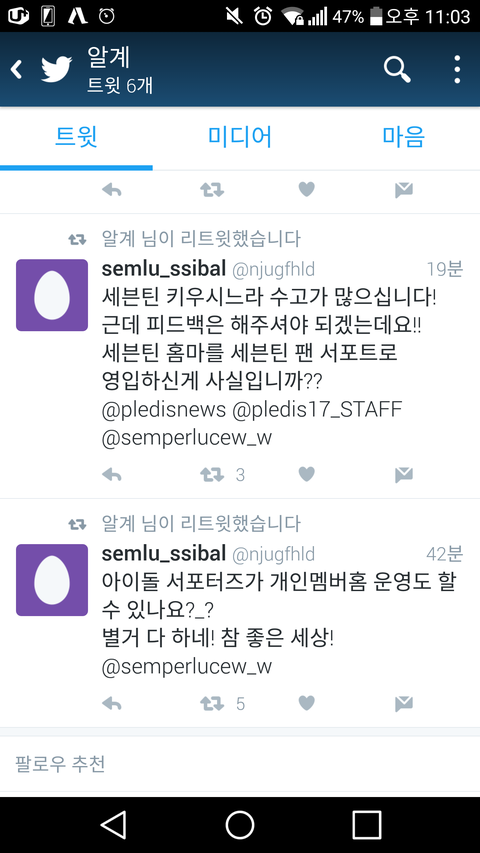Viewport: 480px width, 853px height.
Task: Tap the Twitter bird logo
Action: pos(57,70)
